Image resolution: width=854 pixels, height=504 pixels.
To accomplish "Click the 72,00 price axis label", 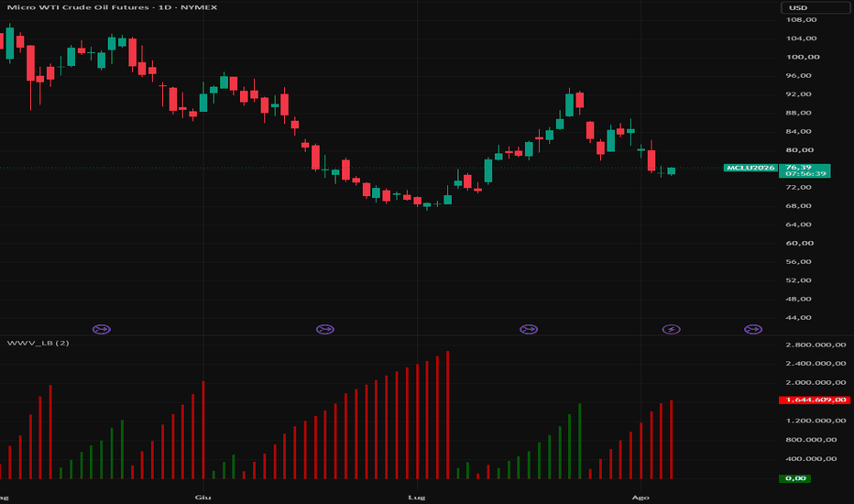I will [x=798, y=187].
